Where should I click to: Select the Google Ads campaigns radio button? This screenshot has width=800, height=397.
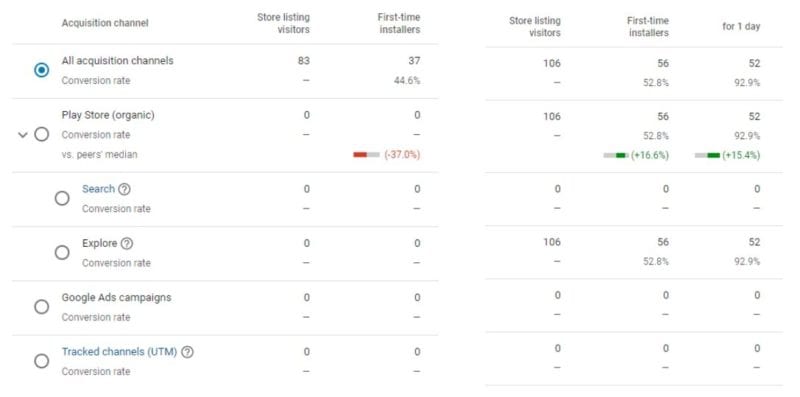coord(41,307)
